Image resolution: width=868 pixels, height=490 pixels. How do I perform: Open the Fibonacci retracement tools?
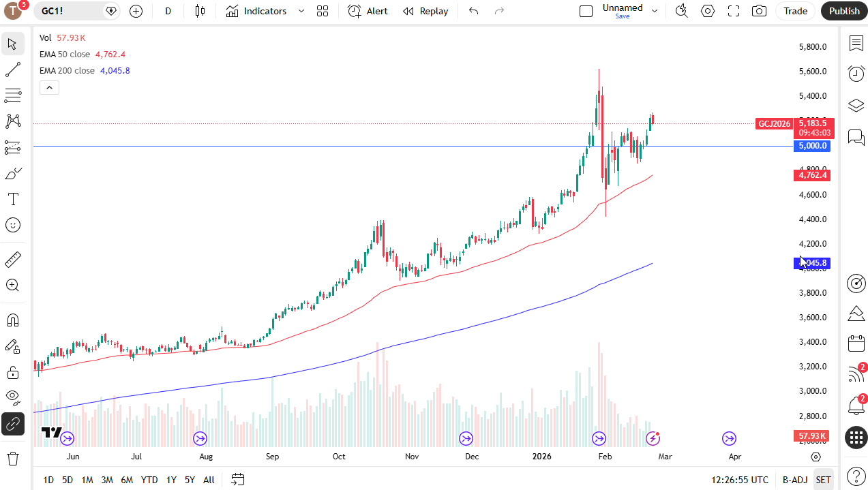click(12, 95)
